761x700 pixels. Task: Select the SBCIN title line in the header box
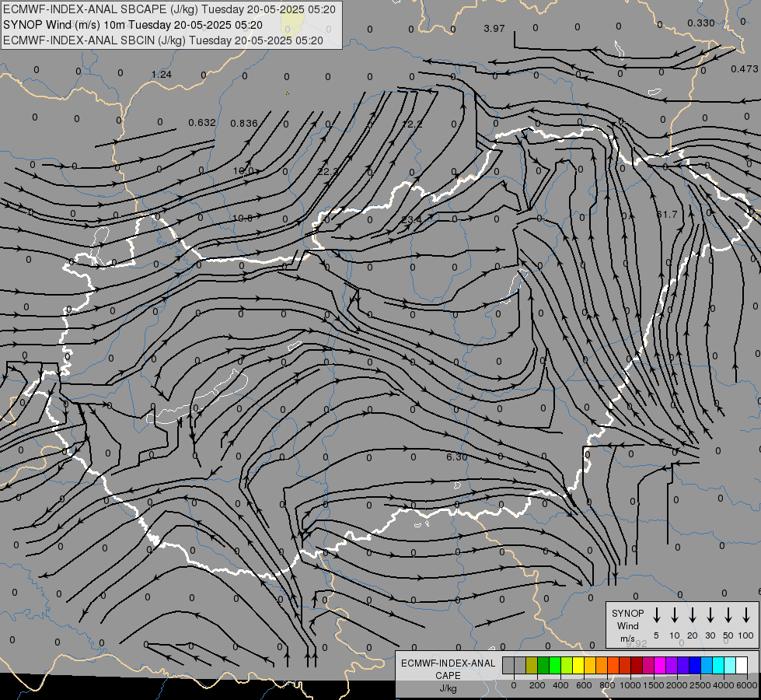[163, 40]
